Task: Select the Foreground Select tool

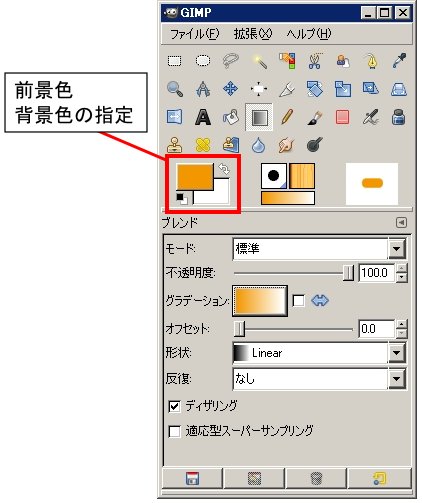Action: point(343,61)
